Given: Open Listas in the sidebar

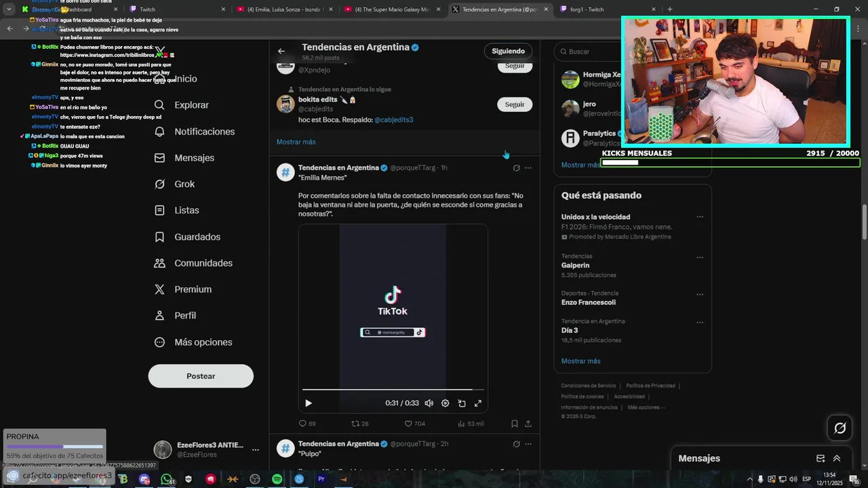Looking at the screenshot, I should pos(176,210).
